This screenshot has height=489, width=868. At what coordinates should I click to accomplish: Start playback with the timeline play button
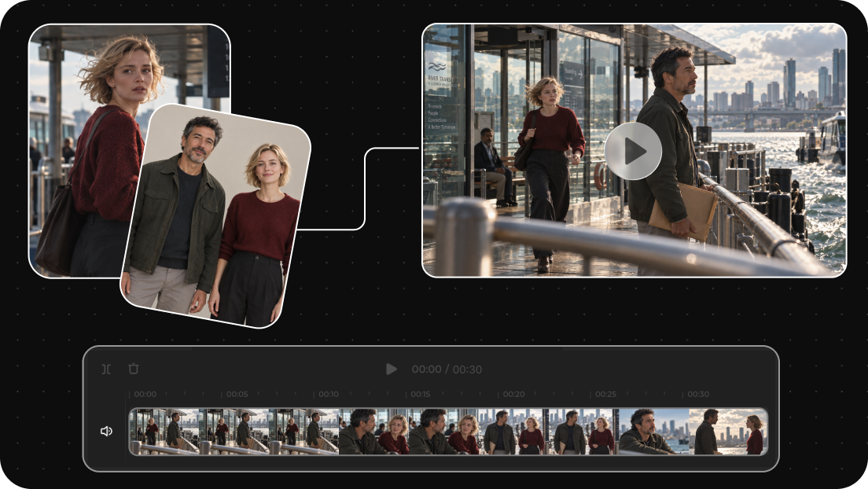click(392, 369)
